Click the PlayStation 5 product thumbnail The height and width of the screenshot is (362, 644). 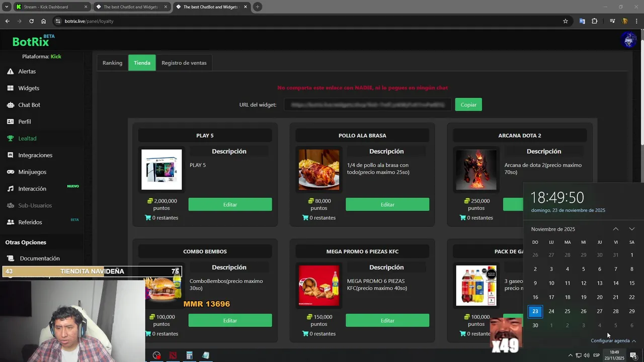[x=162, y=169]
